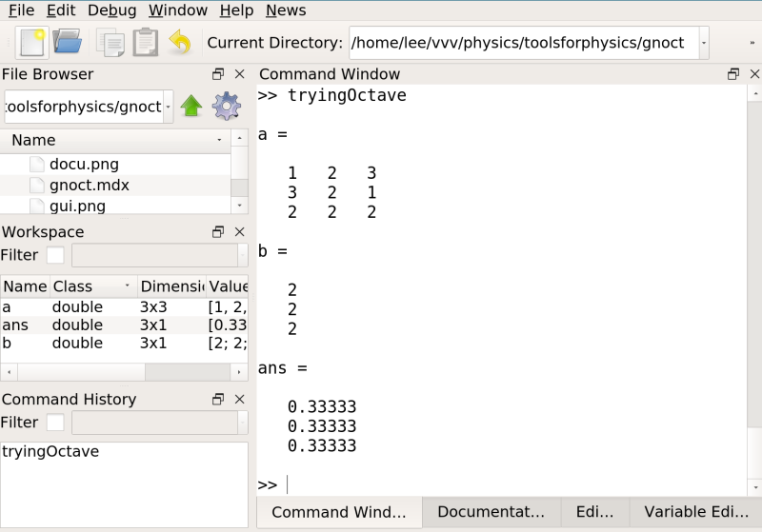Enable the Workspace Filter checkbox

click(55, 255)
